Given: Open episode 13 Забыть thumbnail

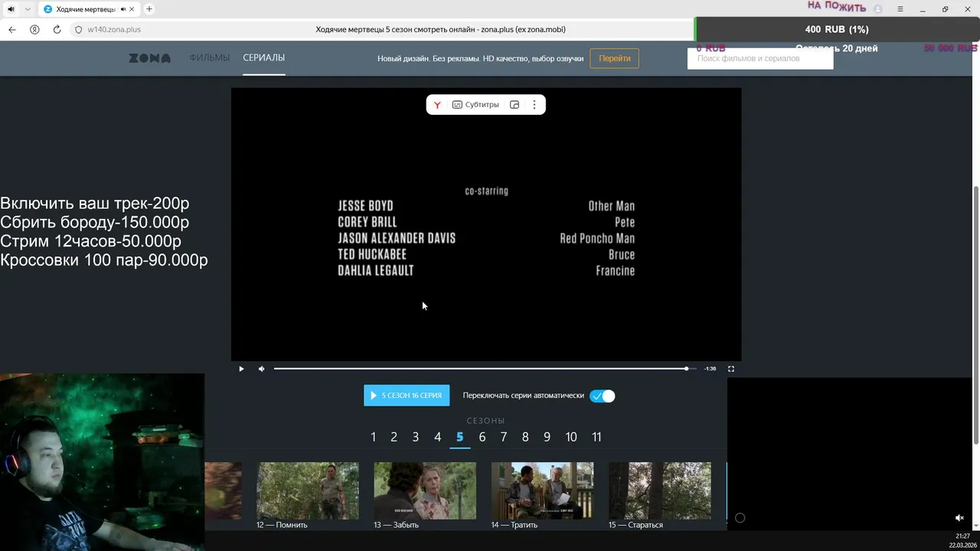Looking at the screenshot, I should click(x=425, y=491).
